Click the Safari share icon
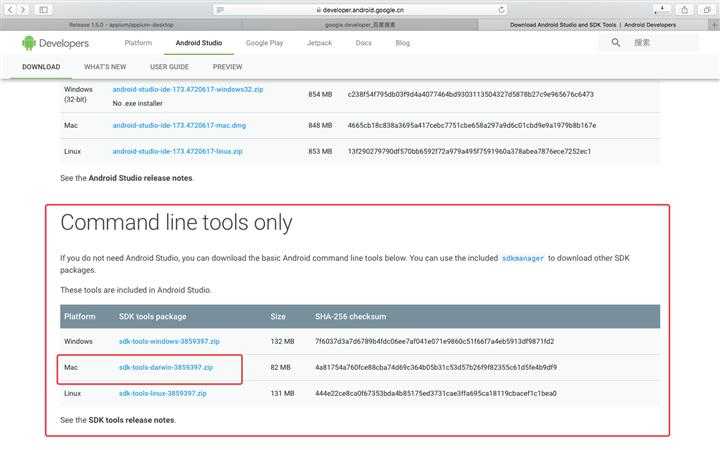Image resolution: width=720 pixels, height=450 pixels. pyautogui.click(x=684, y=10)
